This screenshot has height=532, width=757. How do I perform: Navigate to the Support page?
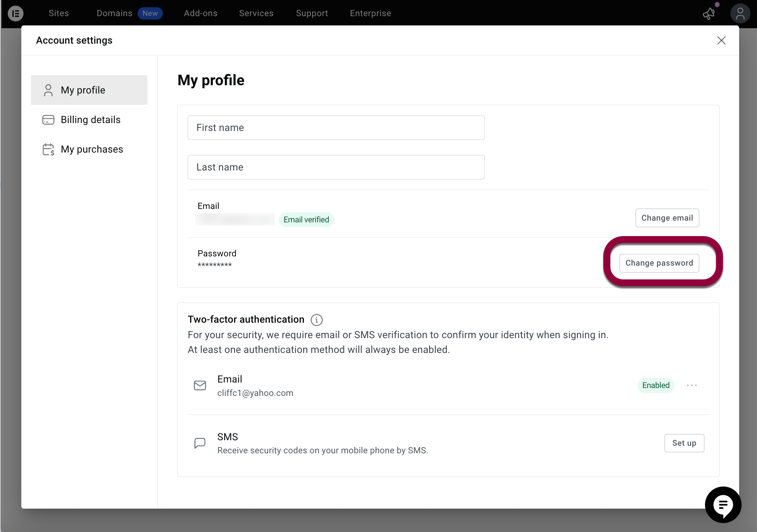point(312,13)
